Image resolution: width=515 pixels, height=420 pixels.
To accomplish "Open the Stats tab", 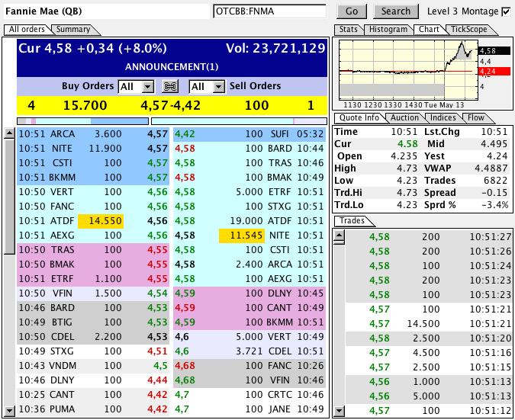I will click(x=348, y=29).
